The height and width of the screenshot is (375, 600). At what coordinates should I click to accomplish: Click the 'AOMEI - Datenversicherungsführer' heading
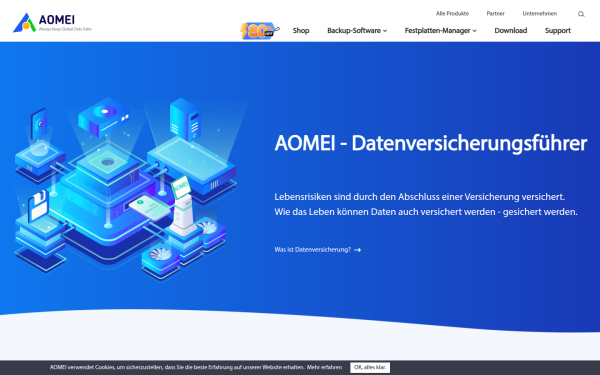(x=430, y=143)
